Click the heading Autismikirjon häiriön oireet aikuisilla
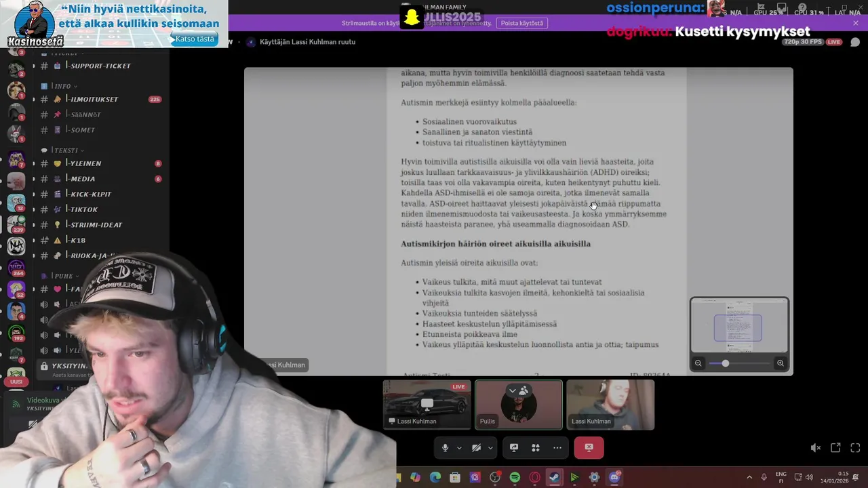 click(496, 244)
